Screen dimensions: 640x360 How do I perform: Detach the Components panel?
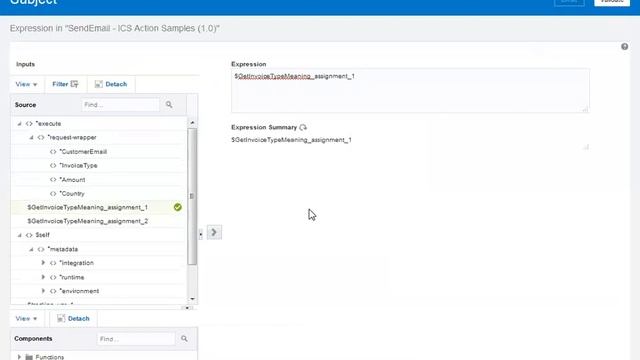73,318
